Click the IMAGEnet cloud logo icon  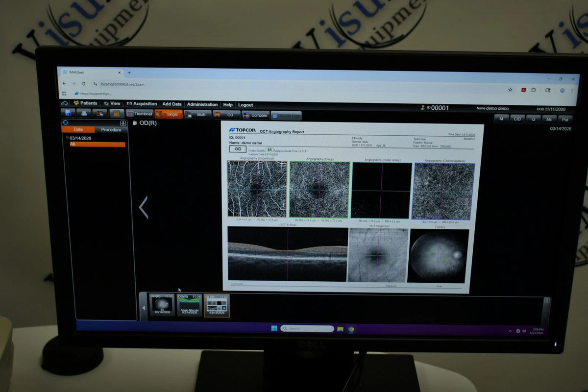coord(65,103)
